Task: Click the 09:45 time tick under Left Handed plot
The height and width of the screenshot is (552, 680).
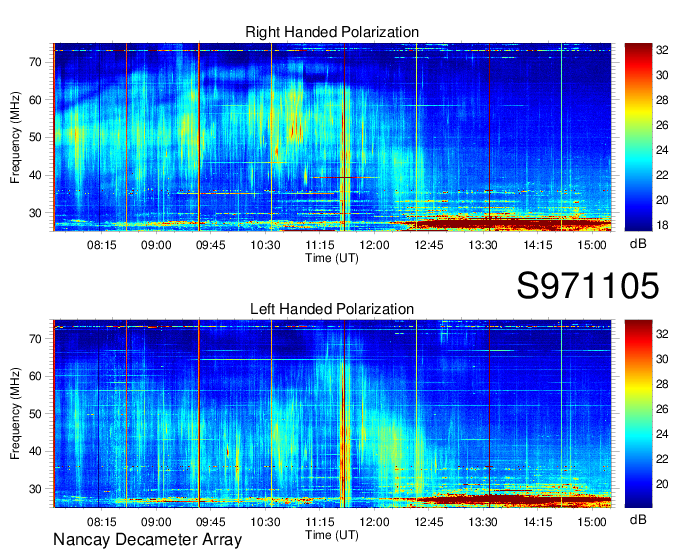Action: pyautogui.click(x=211, y=522)
